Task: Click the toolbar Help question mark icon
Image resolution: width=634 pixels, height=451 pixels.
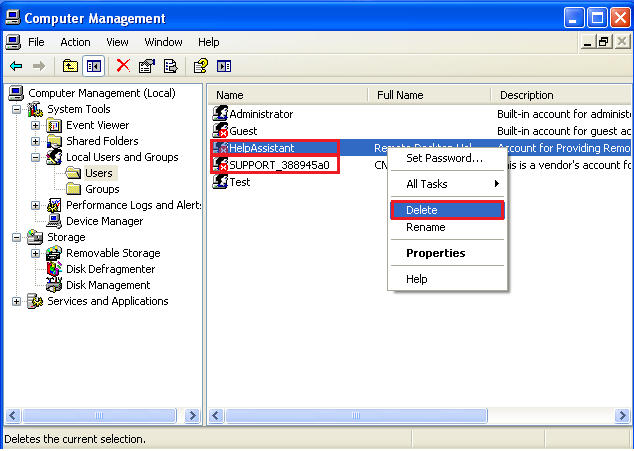Action: pos(200,66)
